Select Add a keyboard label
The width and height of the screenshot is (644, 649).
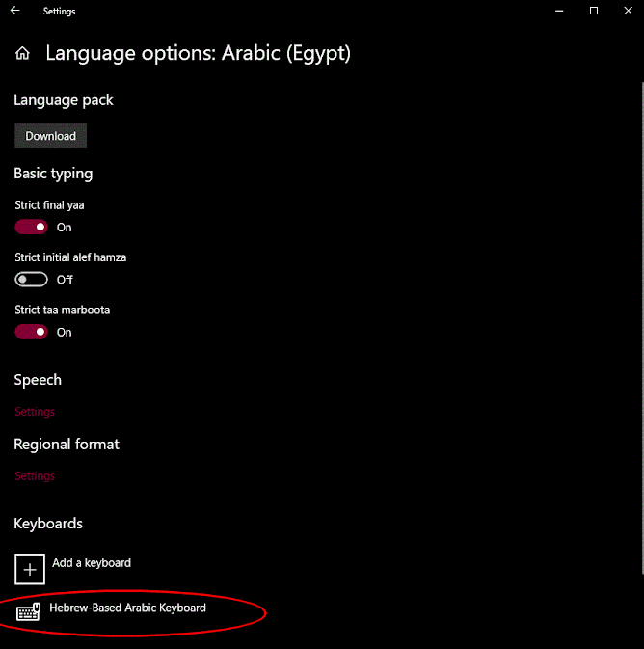coord(92,563)
